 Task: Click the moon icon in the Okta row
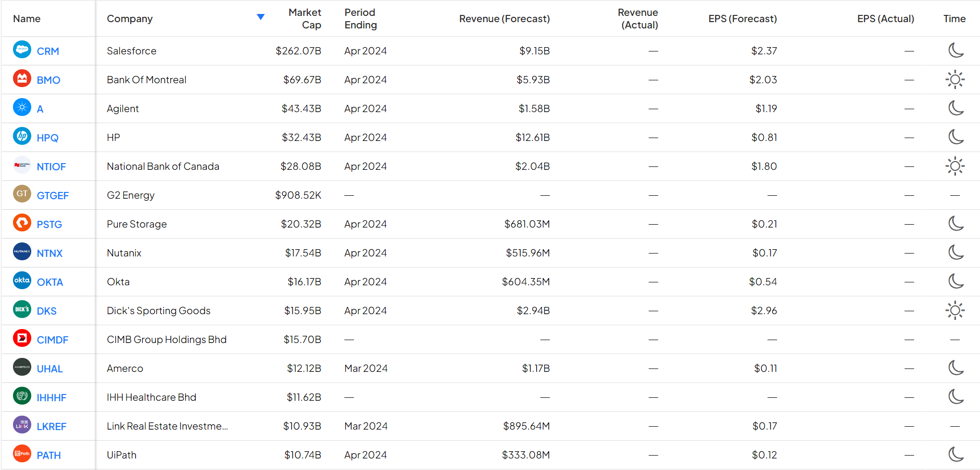click(x=955, y=281)
